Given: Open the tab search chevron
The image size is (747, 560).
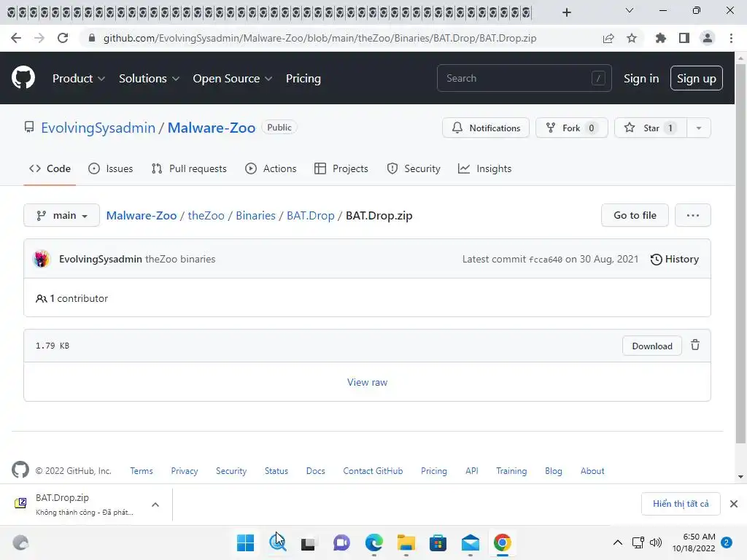Looking at the screenshot, I should point(630,10).
